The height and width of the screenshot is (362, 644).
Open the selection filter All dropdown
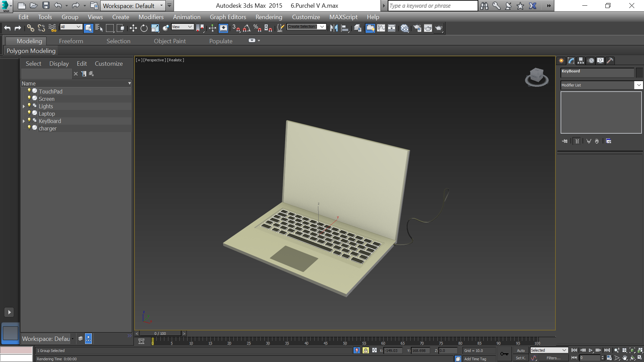tap(71, 27)
